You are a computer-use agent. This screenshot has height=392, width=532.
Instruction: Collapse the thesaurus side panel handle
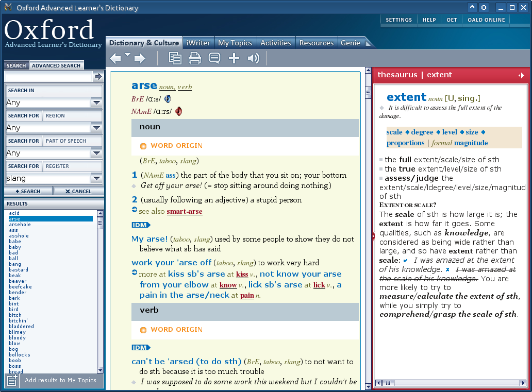point(373,236)
